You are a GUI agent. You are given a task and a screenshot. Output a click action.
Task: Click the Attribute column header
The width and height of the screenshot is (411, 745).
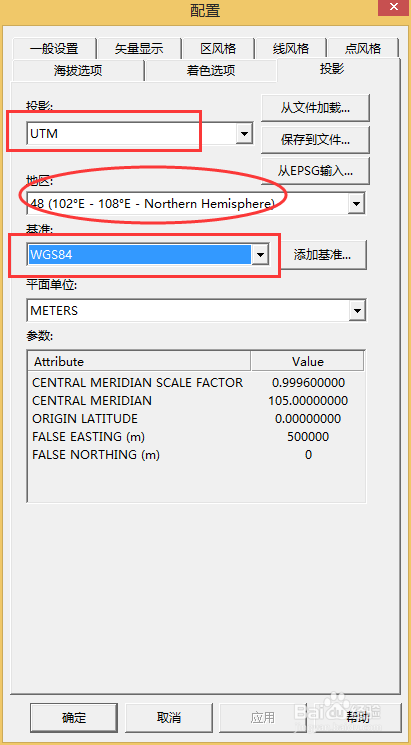139,362
